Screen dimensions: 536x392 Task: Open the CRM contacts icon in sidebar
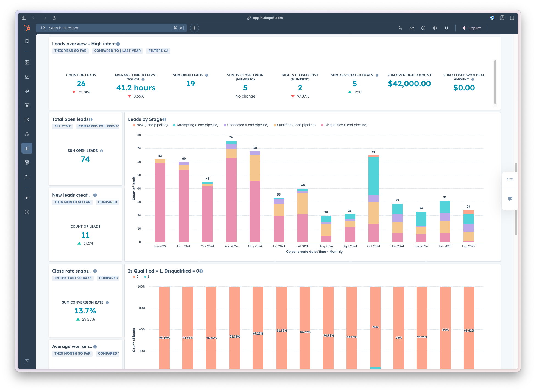pos(27,77)
